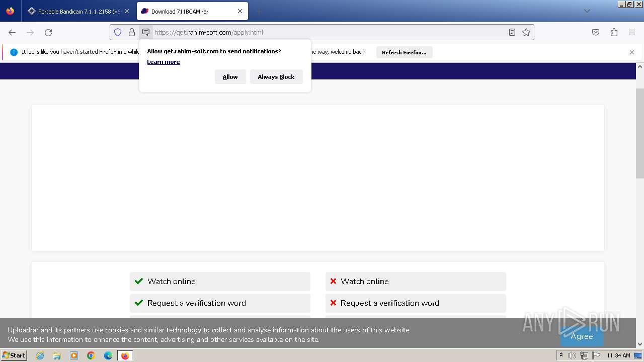Close the Portable Bandicam tab
Screen dimensions: 644x362
(x=127, y=11)
